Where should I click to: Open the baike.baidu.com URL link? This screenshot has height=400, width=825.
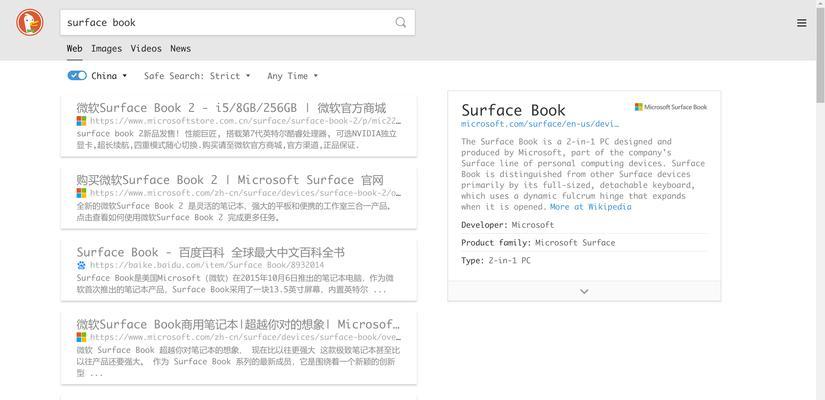tap(207, 265)
